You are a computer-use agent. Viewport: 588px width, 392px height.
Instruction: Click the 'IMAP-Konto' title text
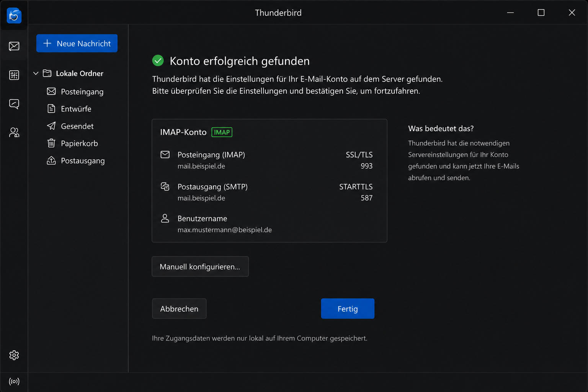183,132
